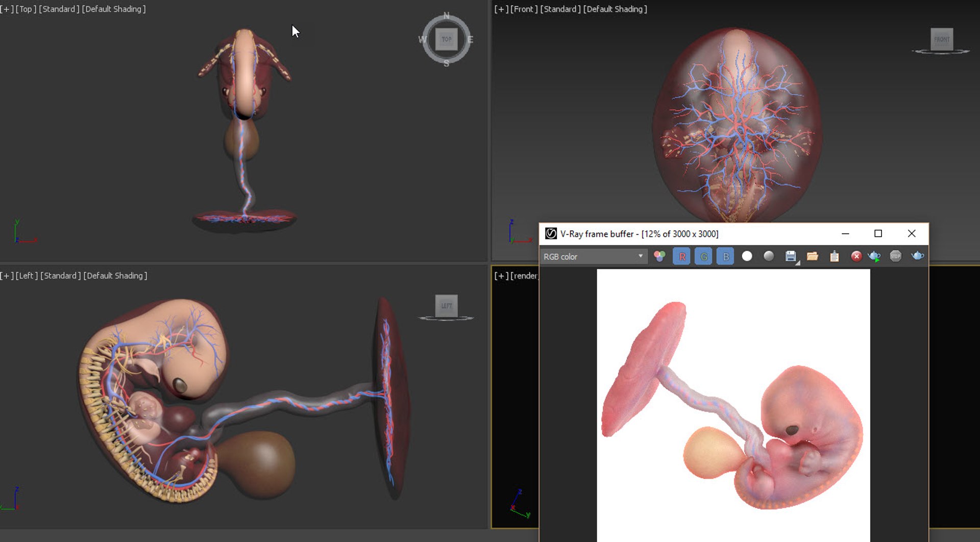980x542 pixels.
Task: Click the LEFT face of the ViewCube
Action: [447, 306]
